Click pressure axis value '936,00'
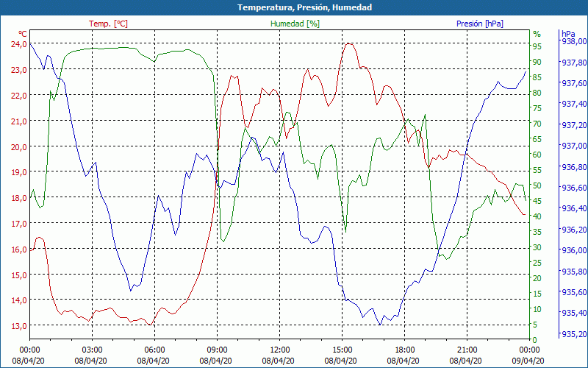This screenshot has height=368, width=588. pyautogui.click(x=575, y=250)
